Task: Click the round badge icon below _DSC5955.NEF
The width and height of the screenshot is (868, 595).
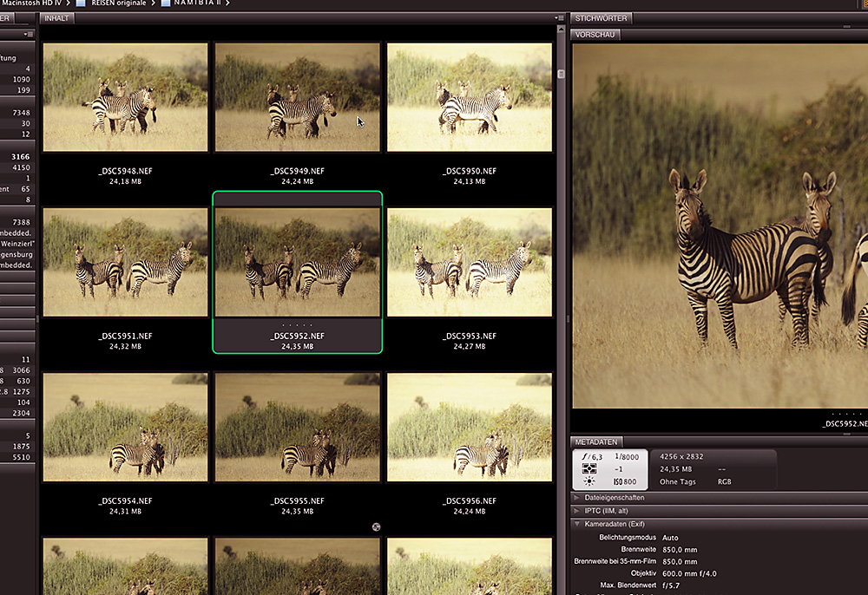Action: pos(377,527)
